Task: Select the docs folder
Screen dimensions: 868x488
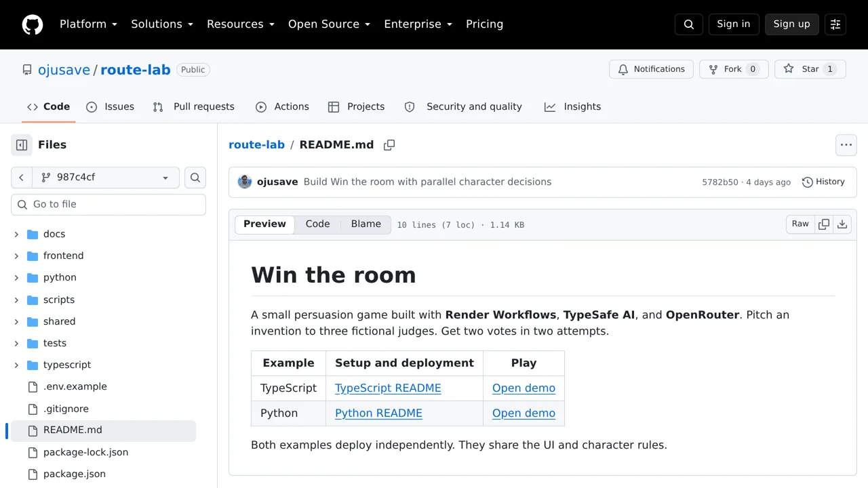Action: click(x=54, y=234)
